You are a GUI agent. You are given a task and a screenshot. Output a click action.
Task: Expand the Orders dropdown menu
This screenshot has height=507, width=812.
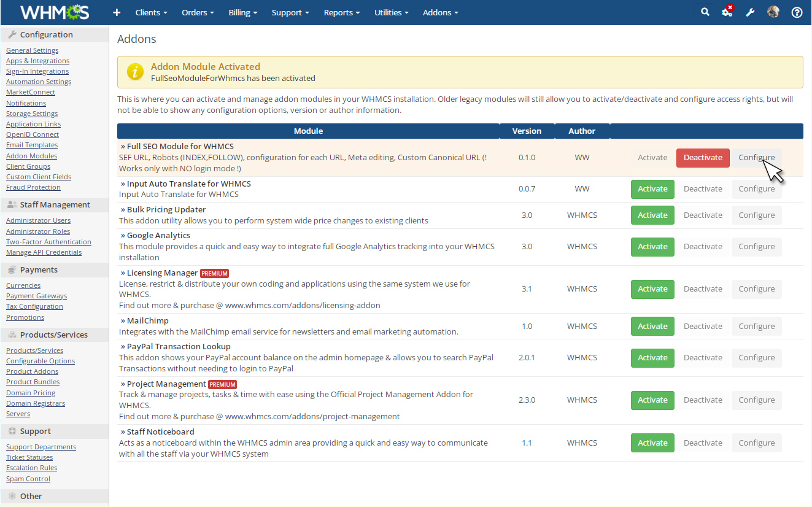[198, 12]
